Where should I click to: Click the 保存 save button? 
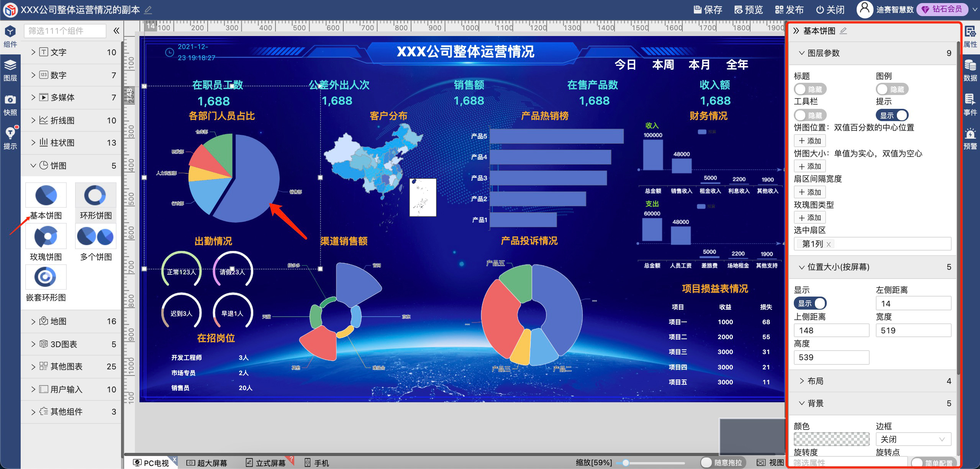(708, 10)
